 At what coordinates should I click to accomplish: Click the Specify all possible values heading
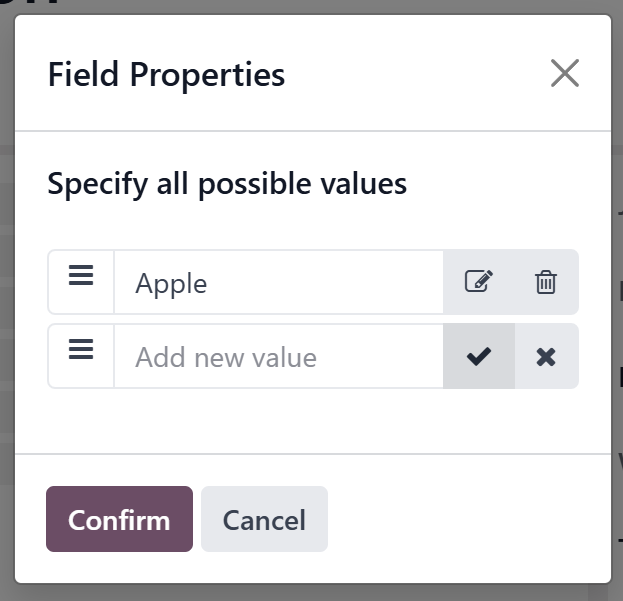point(227,184)
